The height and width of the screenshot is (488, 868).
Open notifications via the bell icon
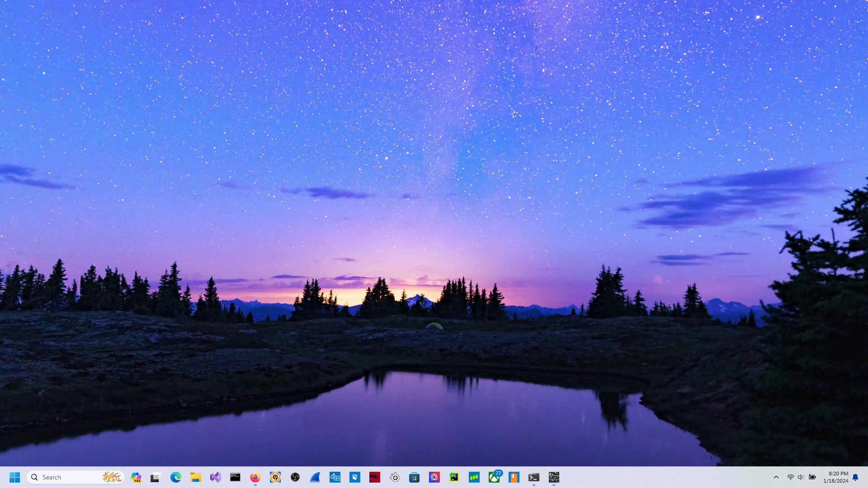pyautogui.click(x=855, y=477)
